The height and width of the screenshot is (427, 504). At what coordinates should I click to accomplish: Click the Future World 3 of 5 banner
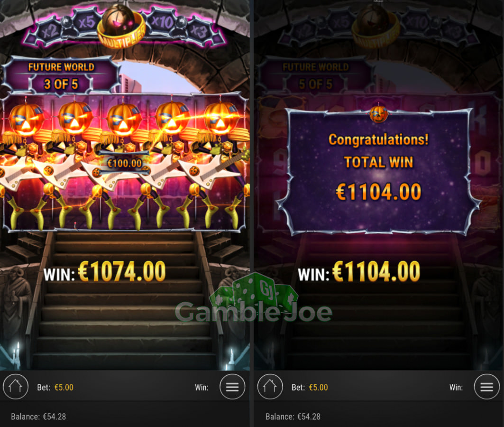tap(61, 76)
